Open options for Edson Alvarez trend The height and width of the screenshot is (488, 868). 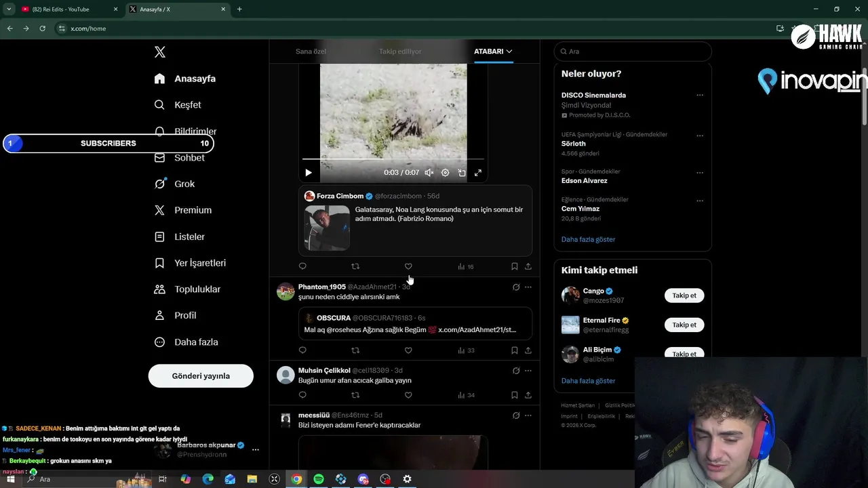700,173
